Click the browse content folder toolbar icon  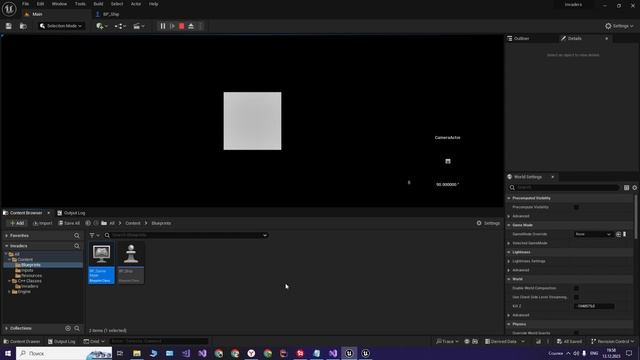tap(23, 26)
